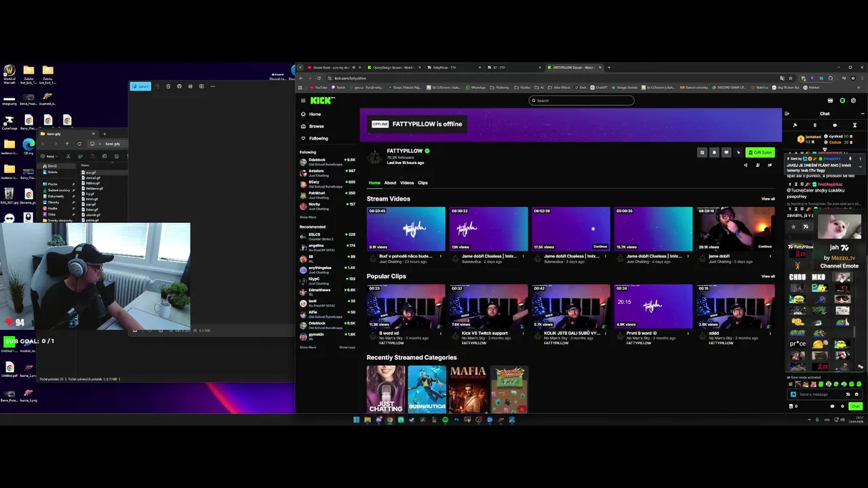Click the speech bubble icon in chat toolbar

tap(835, 125)
